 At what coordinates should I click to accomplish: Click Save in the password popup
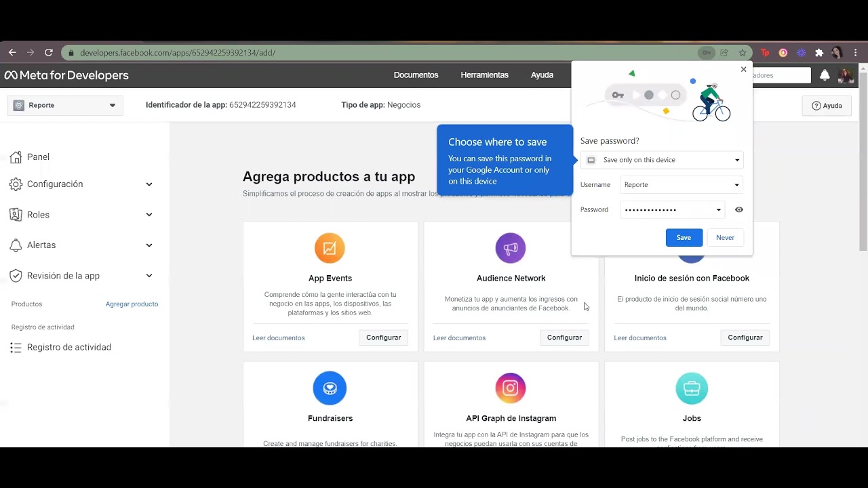(x=684, y=237)
